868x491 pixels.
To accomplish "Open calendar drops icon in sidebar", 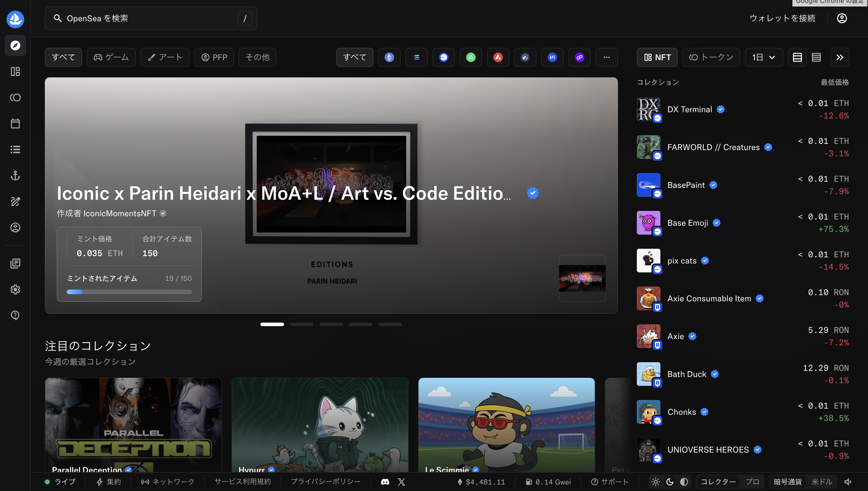I will 15,123.
